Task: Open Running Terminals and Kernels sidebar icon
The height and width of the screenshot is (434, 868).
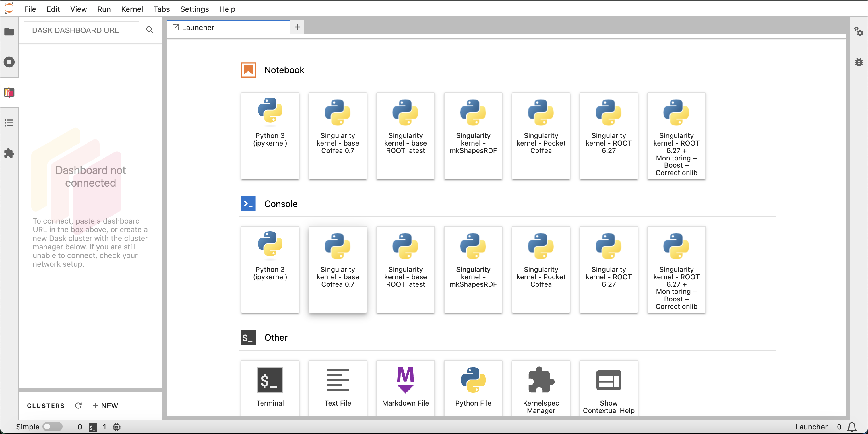Action: 9,62
